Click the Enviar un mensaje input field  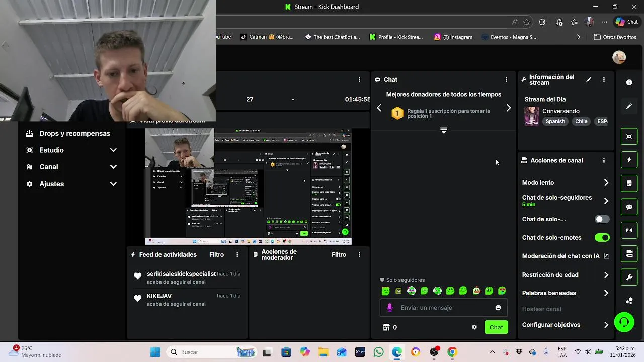[x=443, y=308]
